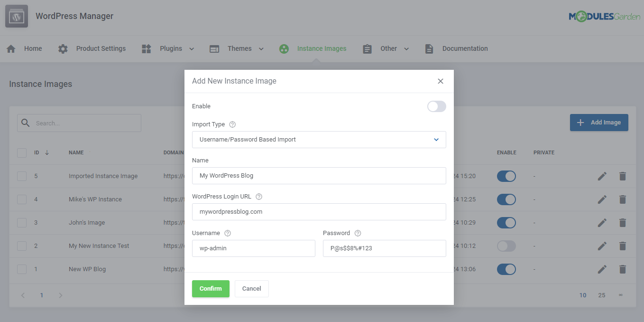Delete the New WP Blog image

click(623, 269)
